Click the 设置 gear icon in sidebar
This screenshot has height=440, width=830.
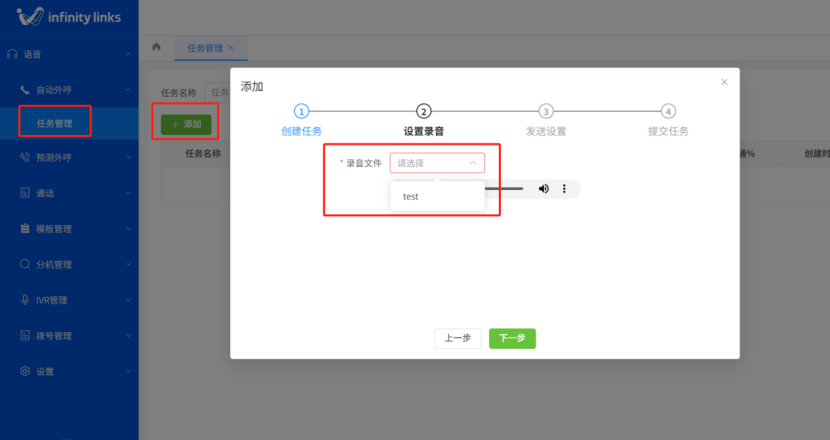pyautogui.click(x=26, y=371)
